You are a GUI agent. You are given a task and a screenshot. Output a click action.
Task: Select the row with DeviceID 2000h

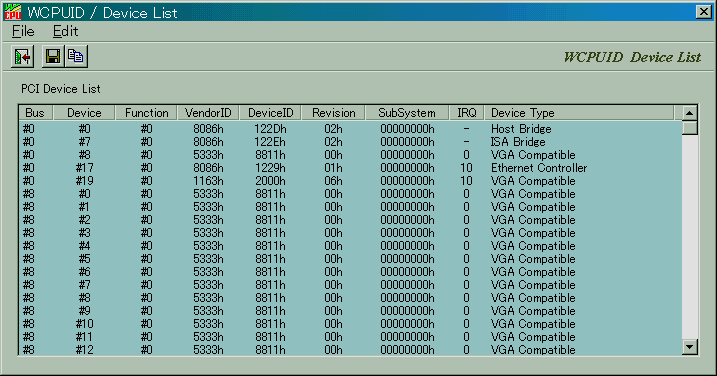[x=350, y=181]
